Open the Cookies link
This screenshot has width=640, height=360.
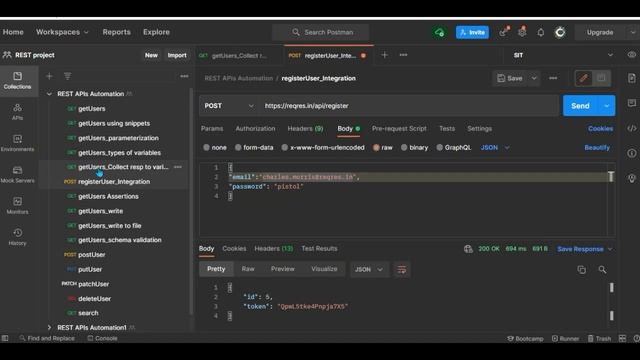point(600,128)
